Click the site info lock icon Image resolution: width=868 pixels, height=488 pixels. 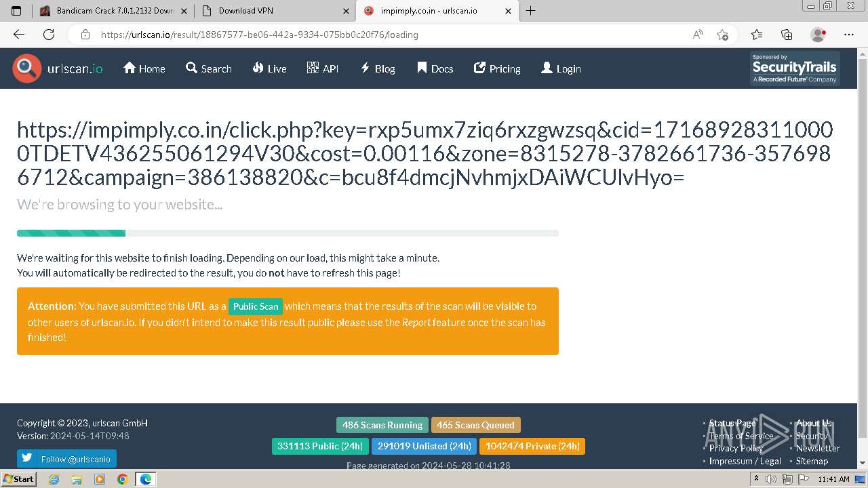point(85,35)
